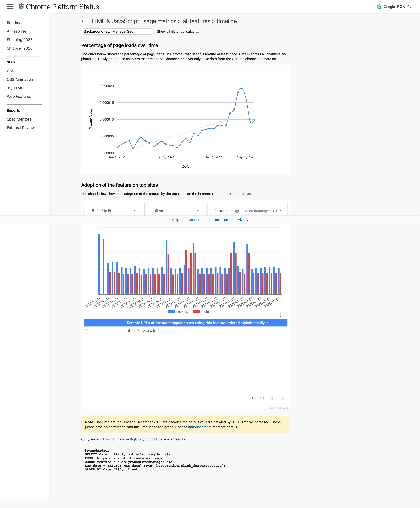420x508 pixels.
Task: Click the next page arrow in the table
Action: pos(283,398)
